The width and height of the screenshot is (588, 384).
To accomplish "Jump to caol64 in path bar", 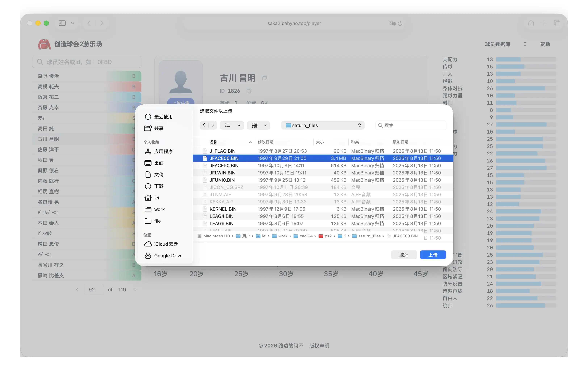I will 303,236.
